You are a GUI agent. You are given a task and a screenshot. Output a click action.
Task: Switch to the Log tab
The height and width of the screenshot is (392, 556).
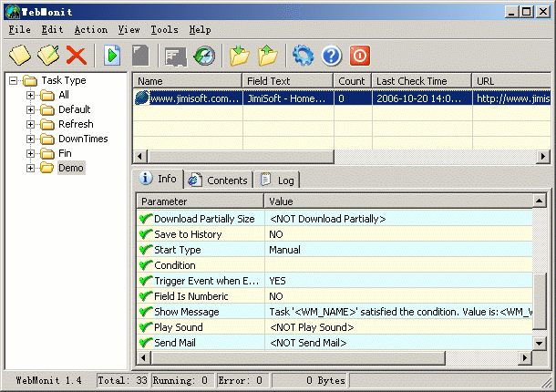[x=278, y=181]
